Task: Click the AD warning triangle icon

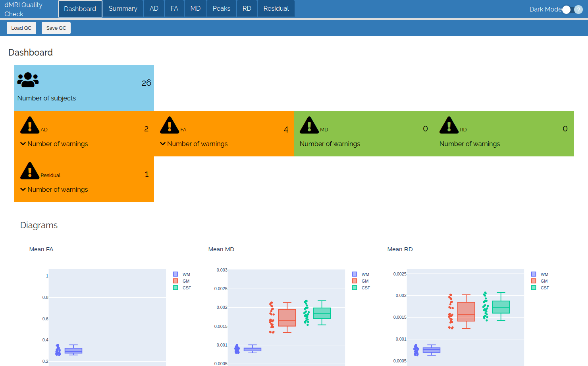Action: [x=30, y=125]
